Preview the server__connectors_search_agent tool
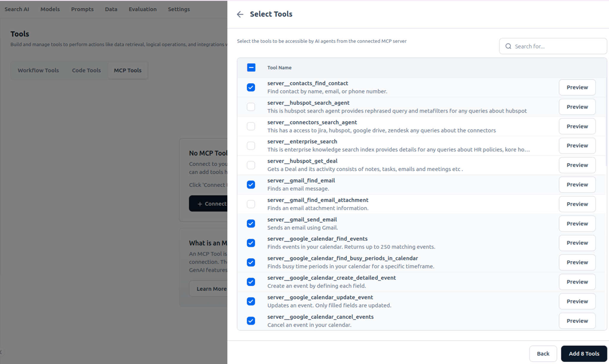Screen dimensions: 609x364 click(x=577, y=126)
